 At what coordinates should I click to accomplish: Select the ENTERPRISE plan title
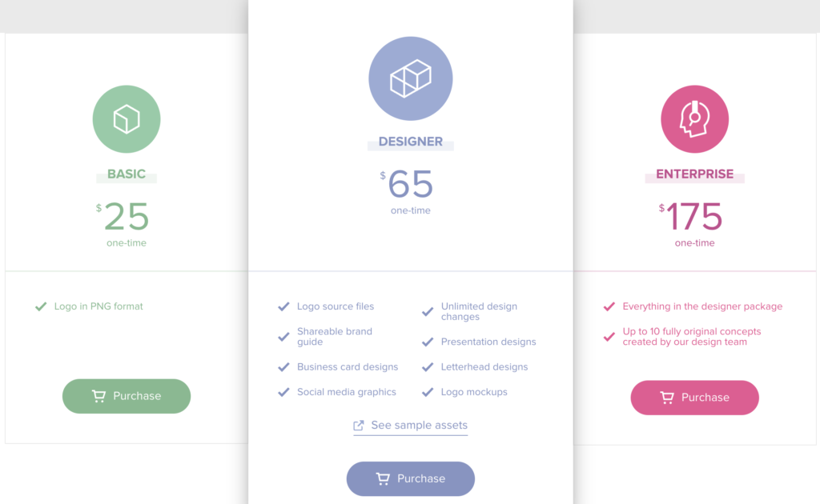(694, 174)
